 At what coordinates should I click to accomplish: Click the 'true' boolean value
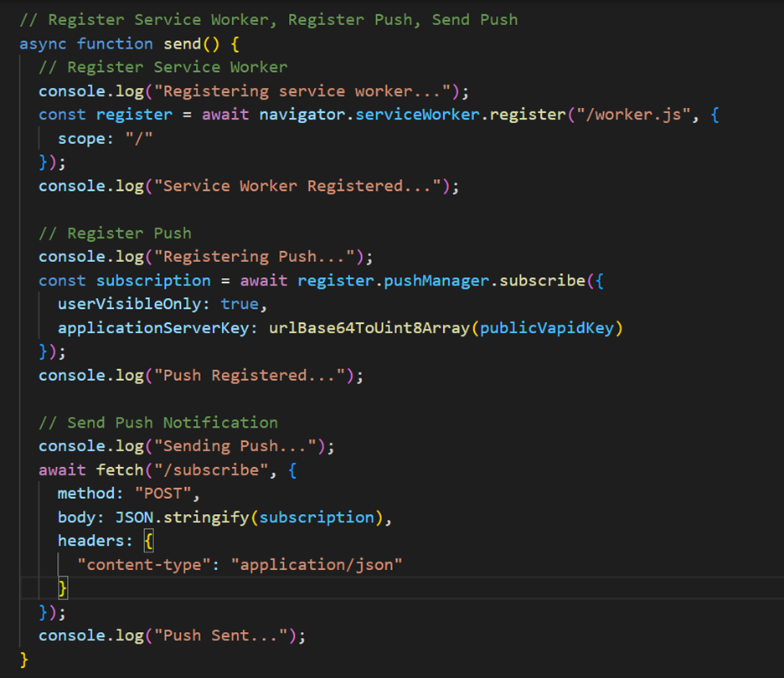(x=240, y=305)
